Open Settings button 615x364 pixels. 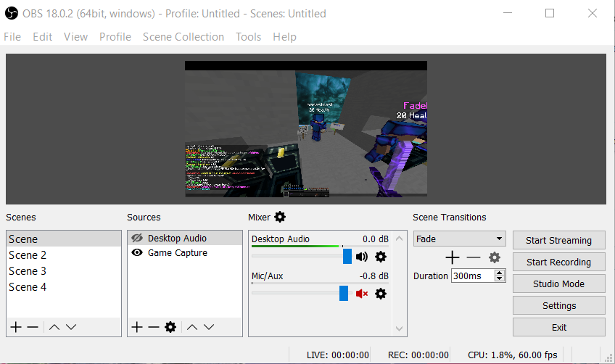point(558,305)
